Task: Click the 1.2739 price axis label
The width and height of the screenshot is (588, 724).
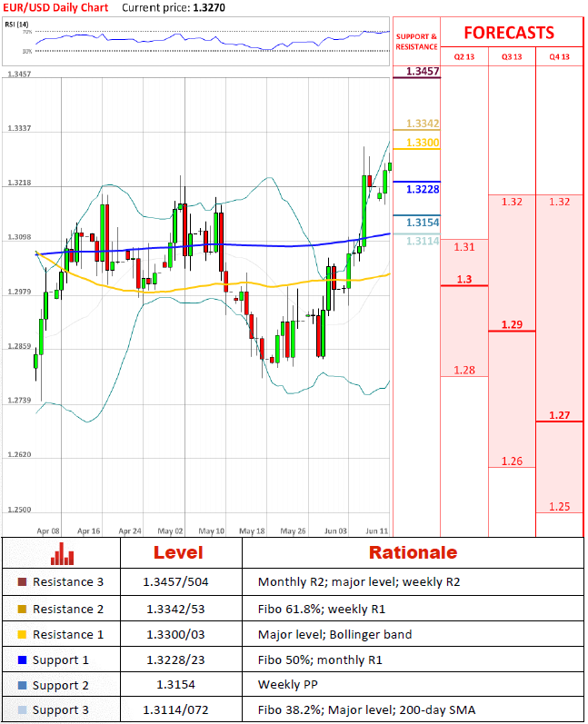Action: click(19, 401)
